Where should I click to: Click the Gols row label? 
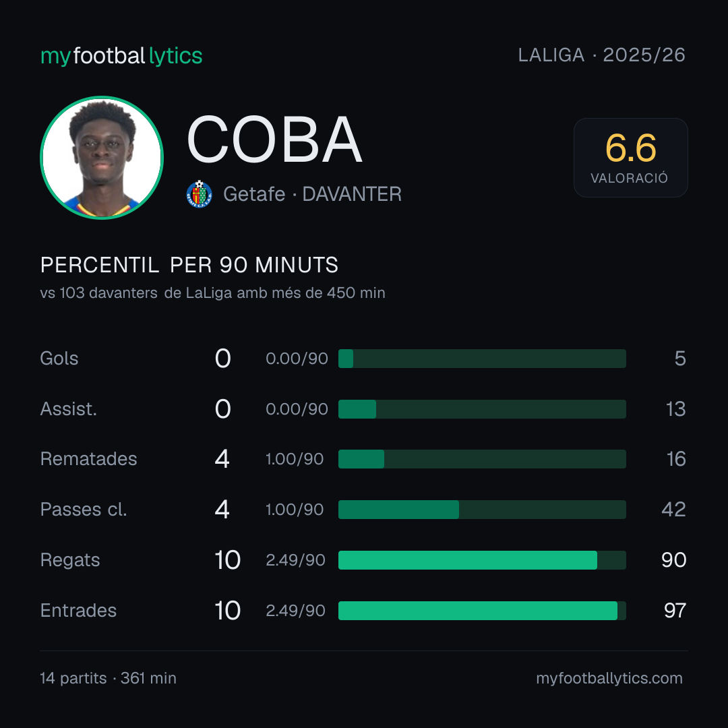(x=59, y=359)
